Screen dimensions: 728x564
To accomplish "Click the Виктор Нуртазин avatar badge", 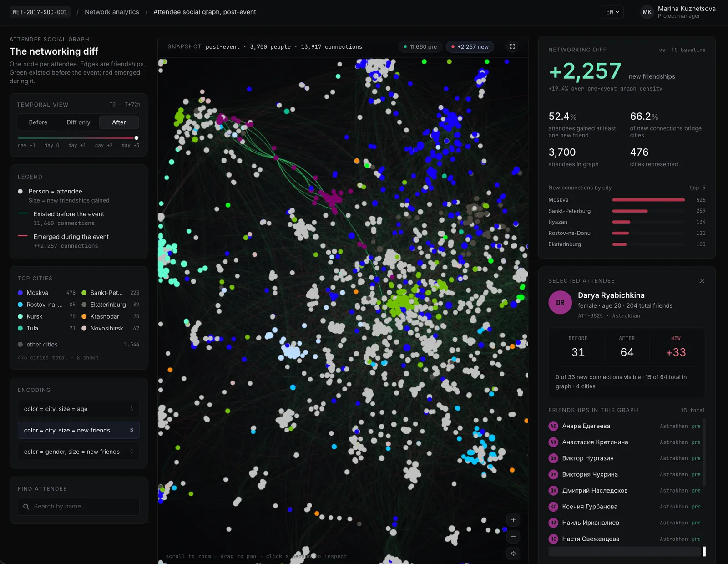I will click(553, 458).
